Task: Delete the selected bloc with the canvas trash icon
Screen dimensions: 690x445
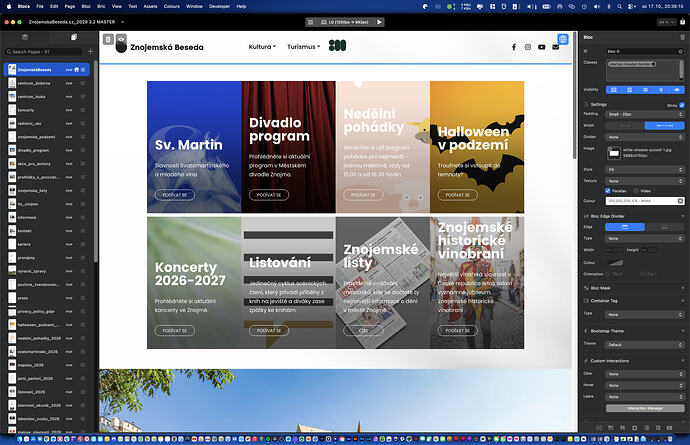Action: coord(108,40)
